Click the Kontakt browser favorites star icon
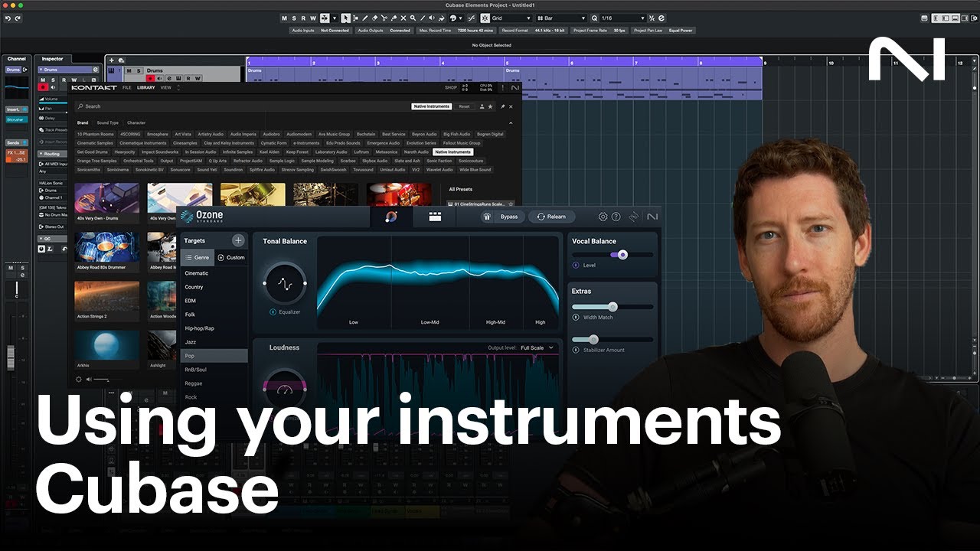Image resolution: width=980 pixels, height=551 pixels. coord(490,106)
